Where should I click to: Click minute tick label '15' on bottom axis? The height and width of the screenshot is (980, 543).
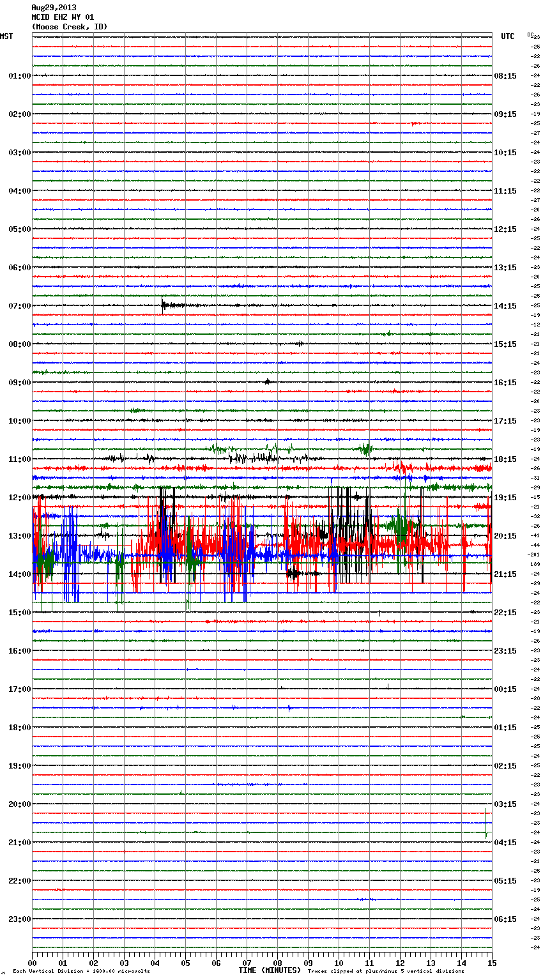click(x=492, y=963)
